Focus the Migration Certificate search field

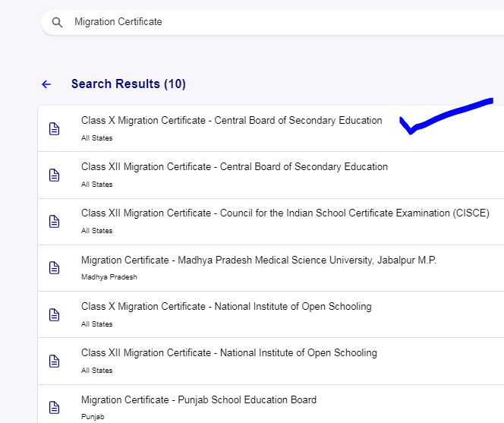266,22
